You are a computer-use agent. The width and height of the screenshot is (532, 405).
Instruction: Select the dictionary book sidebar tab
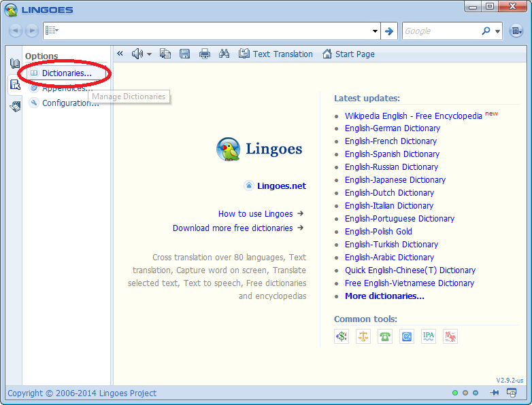coord(14,63)
